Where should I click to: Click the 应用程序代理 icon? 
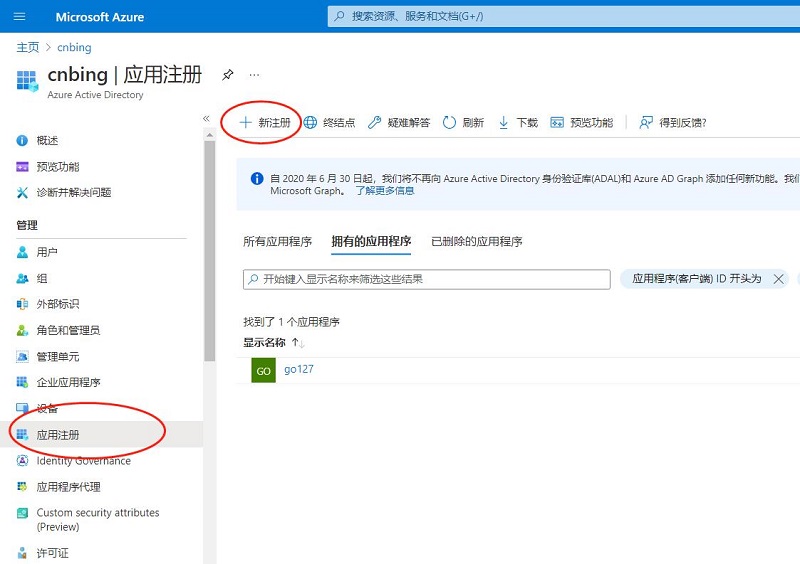[22, 486]
